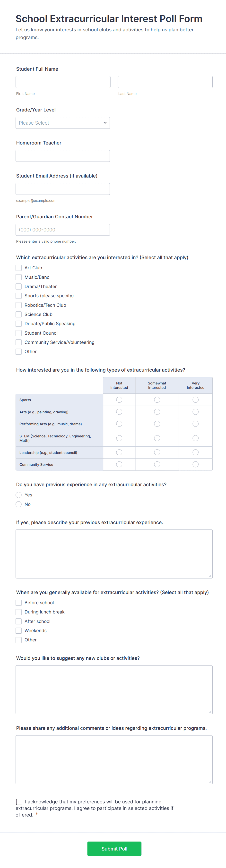Check Robotics/Tech Club interest
Viewport: 226px width, 868px height.
tap(18, 305)
